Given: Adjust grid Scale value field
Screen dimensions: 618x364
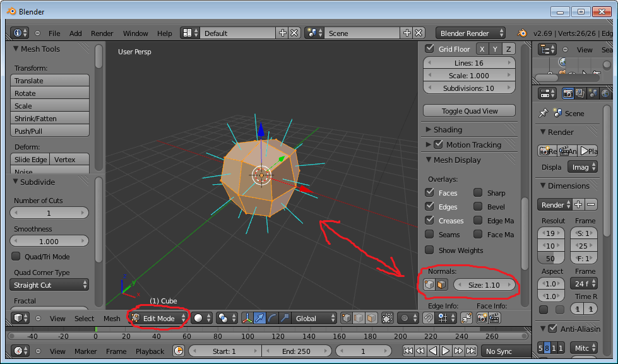Looking at the screenshot, I should tap(469, 75).
